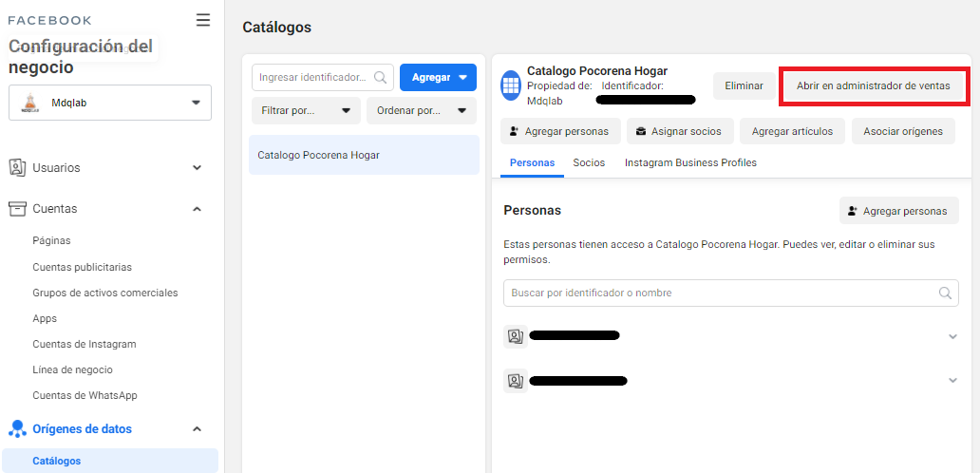Open Cuentas de Instagram in sidebar
The width and height of the screenshot is (980, 473).
pyautogui.click(x=85, y=344)
